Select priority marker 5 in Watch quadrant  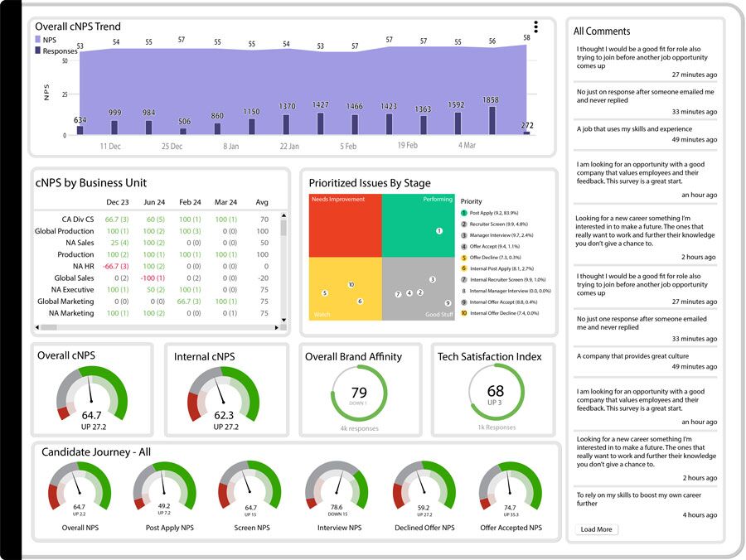coord(324,293)
